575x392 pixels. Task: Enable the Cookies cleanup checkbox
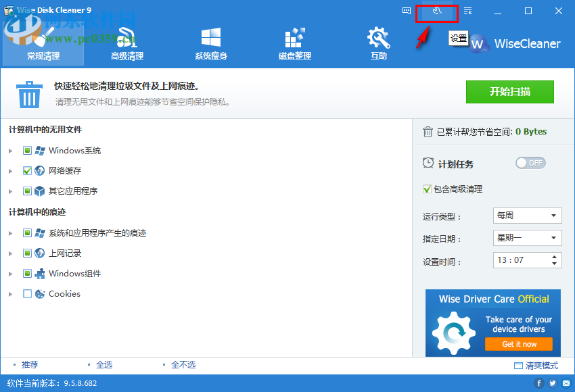pyautogui.click(x=27, y=293)
